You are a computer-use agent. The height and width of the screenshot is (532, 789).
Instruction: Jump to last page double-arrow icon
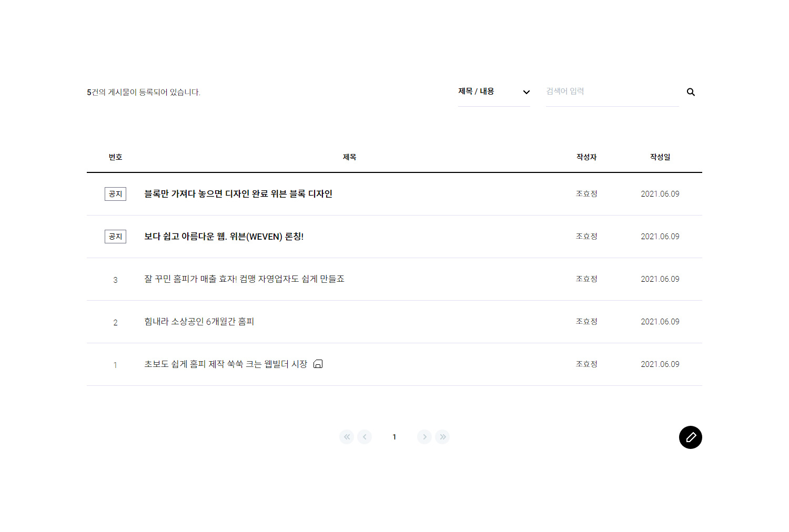(x=442, y=437)
